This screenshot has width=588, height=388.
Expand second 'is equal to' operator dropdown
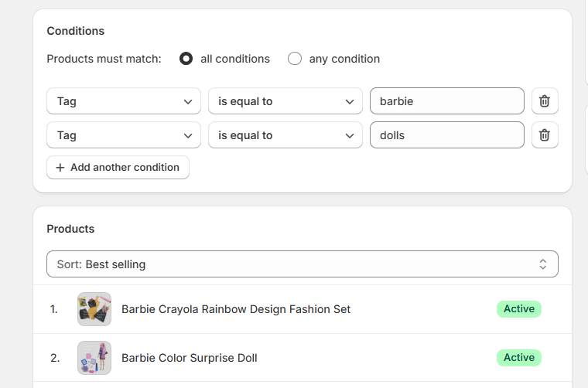pos(285,135)
